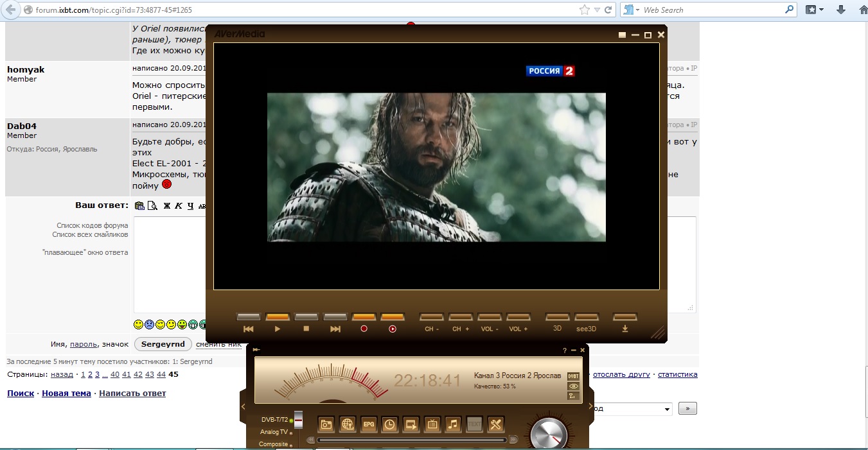Click the seek bar in control panel

412,440
